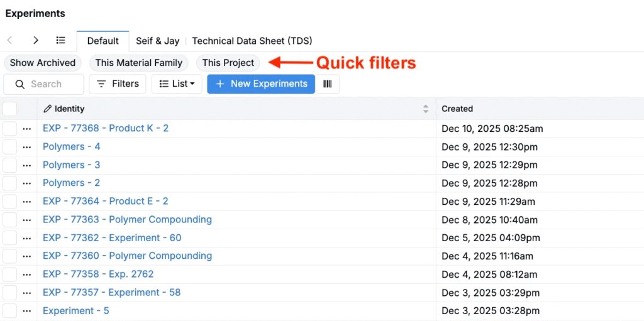The width and height of the screenshot is (644, 321).
Task: Open row options for EXP - 77368
Action: tap(26, 129)
